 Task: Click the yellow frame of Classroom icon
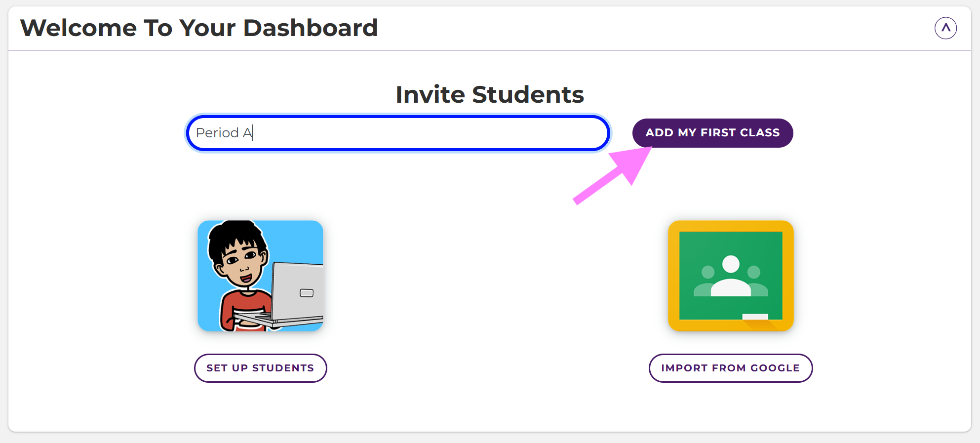[673, 276]
